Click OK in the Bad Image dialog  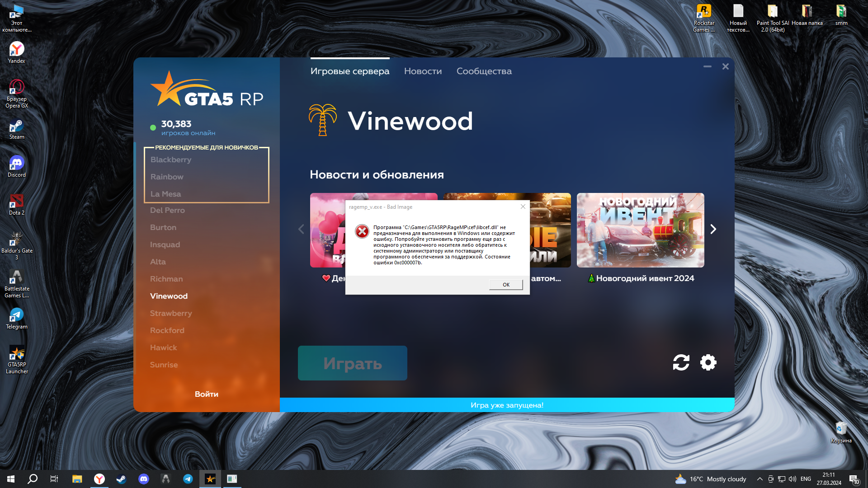(506, 285)
